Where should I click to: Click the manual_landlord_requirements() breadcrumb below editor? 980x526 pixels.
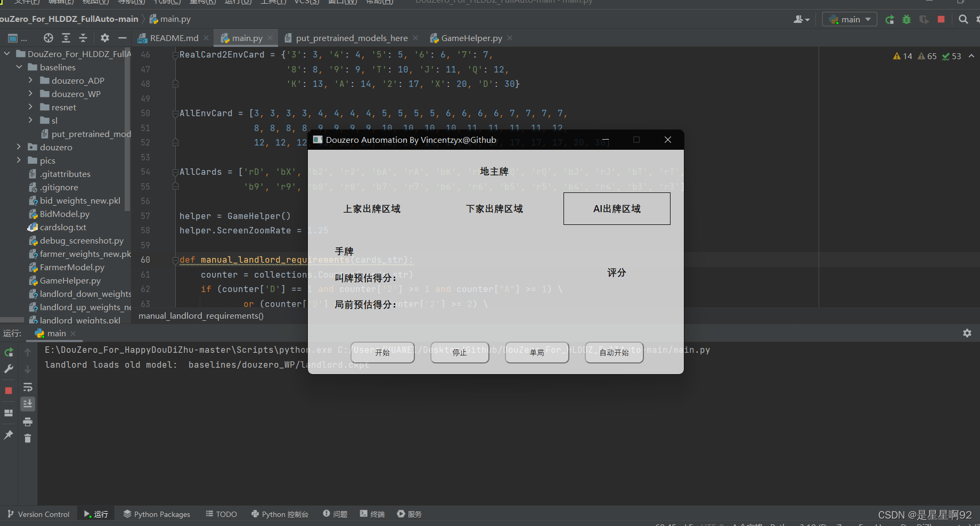click(x=201, y=316)
